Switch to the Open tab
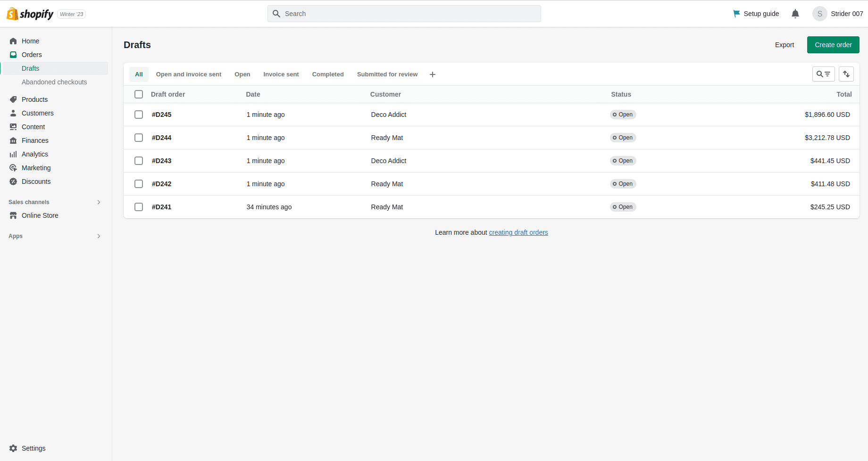Screen dimensions: 868x461 (242, 74)
